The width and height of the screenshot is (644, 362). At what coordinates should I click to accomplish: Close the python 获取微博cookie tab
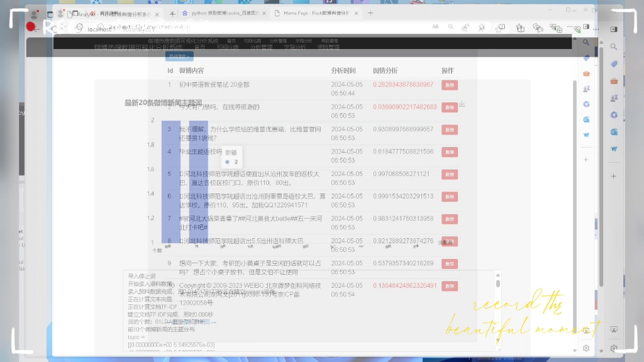[264, 14]
